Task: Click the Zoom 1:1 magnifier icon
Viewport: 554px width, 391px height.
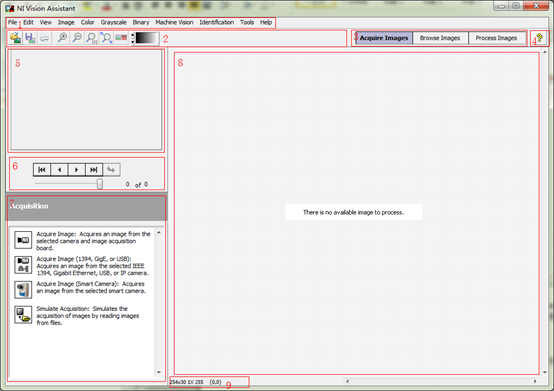Action: click(x=92, y=38)
